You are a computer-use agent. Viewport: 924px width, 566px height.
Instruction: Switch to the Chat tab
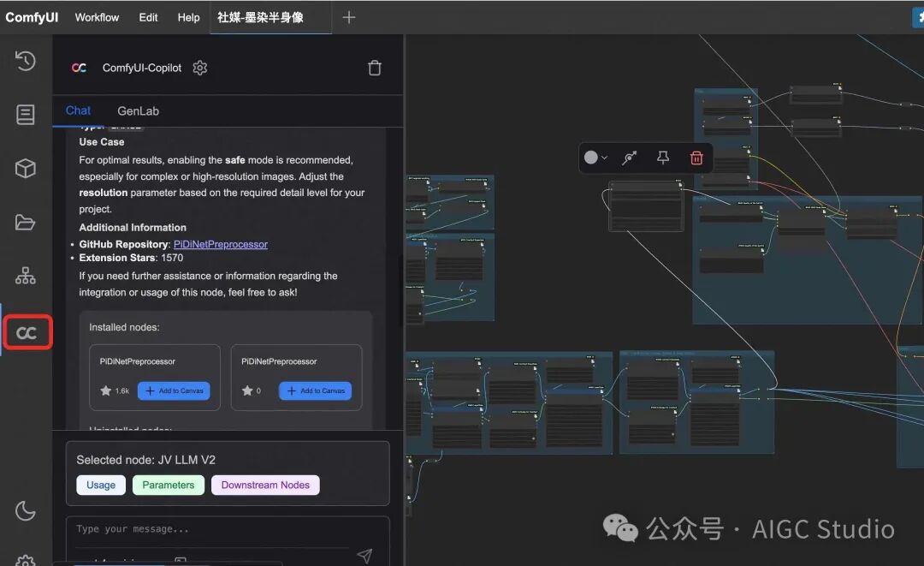point(78,110)
